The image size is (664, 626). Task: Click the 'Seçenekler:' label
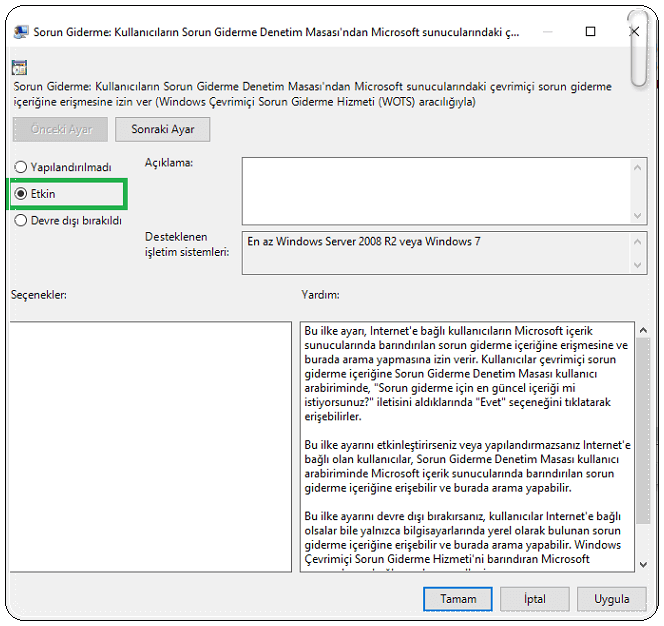39,295
